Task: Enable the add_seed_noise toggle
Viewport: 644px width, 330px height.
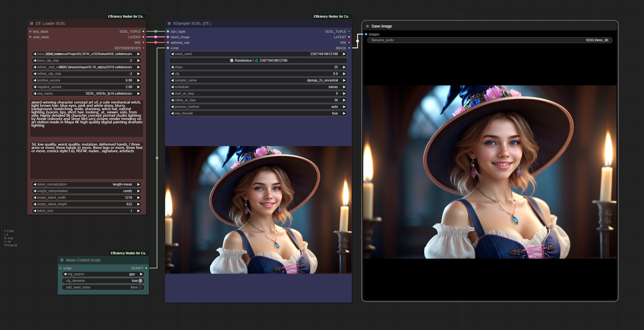Action: coord(140,287)
